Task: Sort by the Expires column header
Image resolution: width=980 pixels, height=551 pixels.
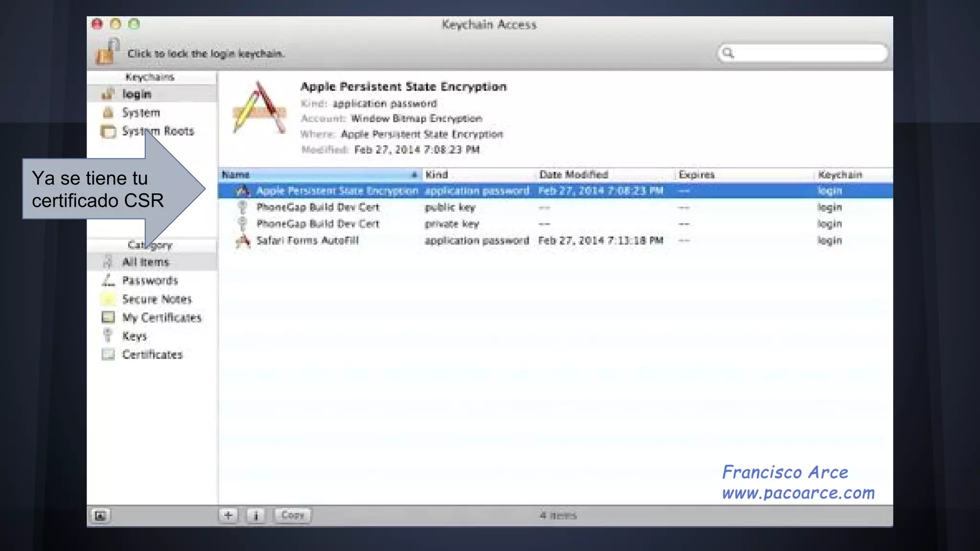Action: click(x=696, y=175)
